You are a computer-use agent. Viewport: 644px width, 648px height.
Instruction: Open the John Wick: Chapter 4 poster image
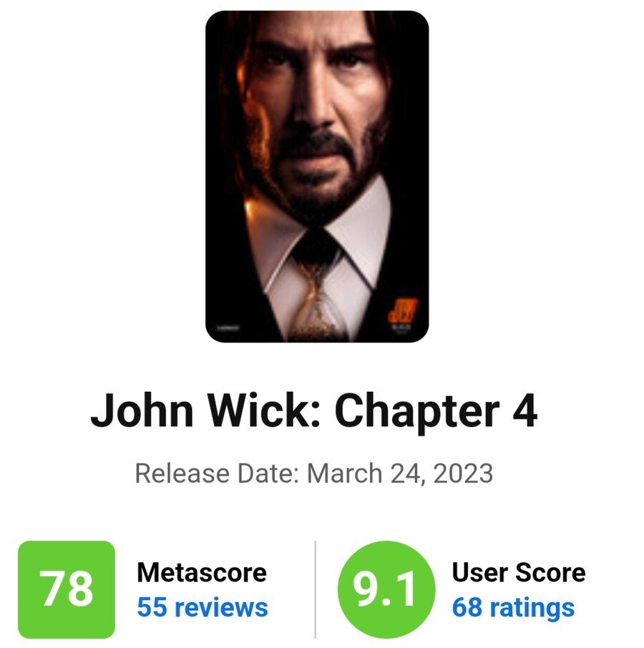tap(317, 177)
